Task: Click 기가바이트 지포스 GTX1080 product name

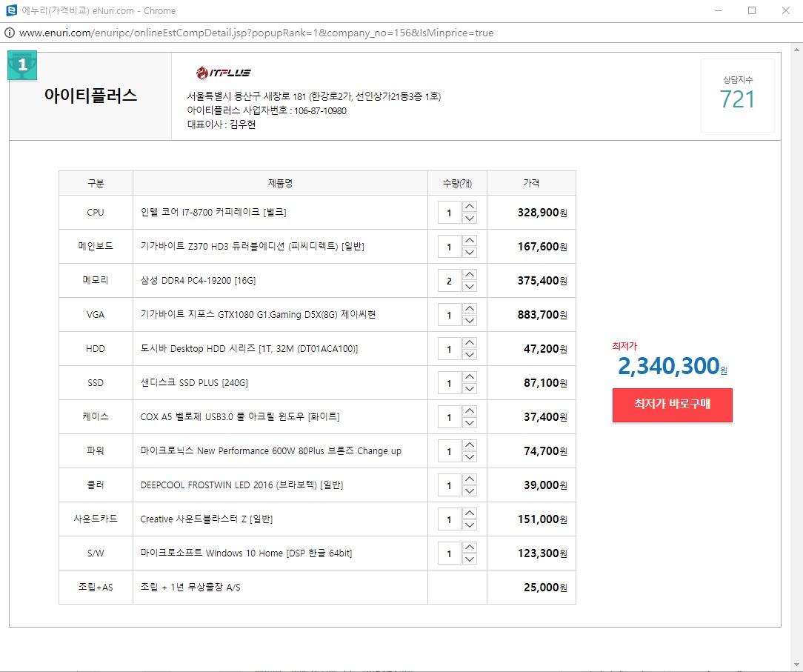Action: [x=258, y=314]
